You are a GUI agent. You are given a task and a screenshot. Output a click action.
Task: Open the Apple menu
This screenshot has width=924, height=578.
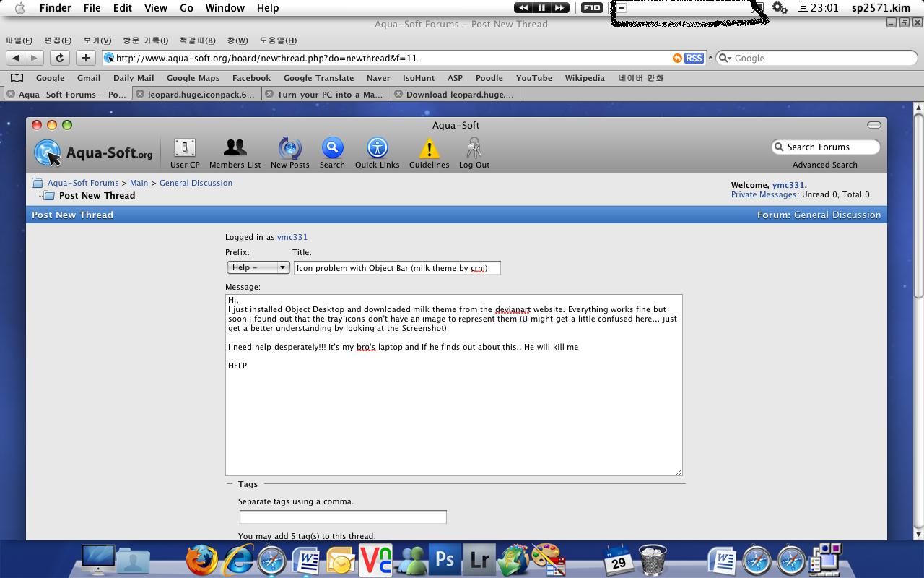pos(19,8)
